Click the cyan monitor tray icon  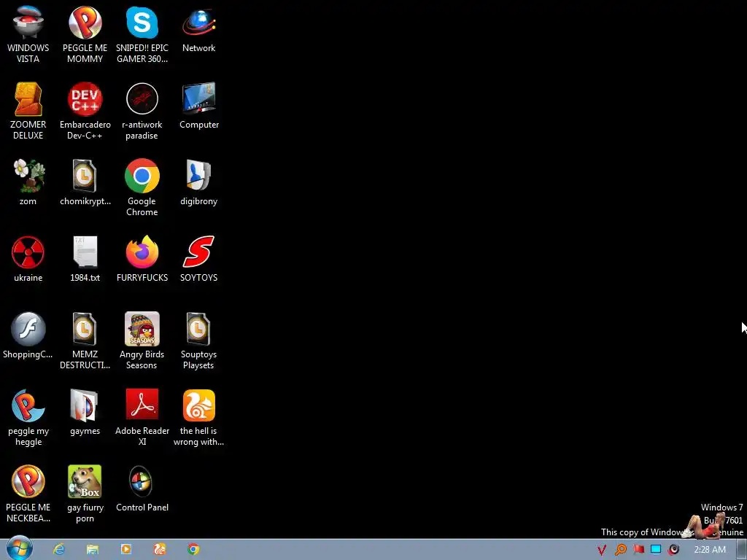tap(656, 550)
